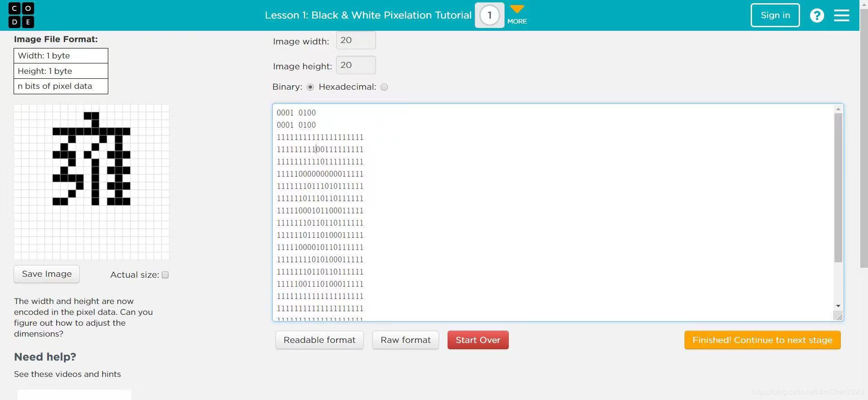The image size is (868, 400).
Task: Click the textarea resize handle corner
Action: point(839,316)
